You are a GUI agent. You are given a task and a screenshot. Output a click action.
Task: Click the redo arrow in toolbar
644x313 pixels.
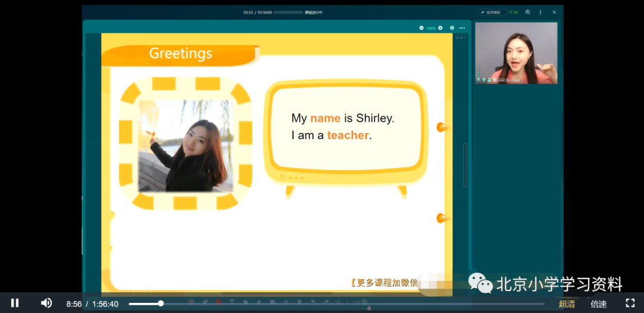click(326, 302)
